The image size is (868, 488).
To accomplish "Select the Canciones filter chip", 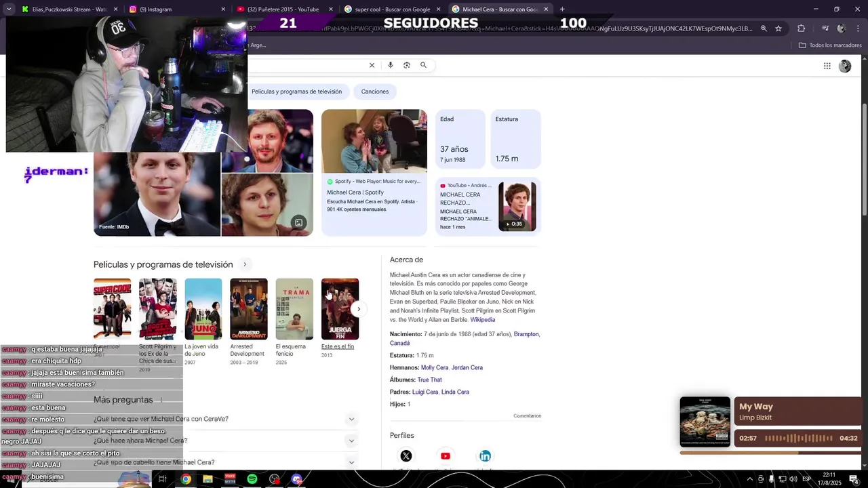I will click(x=375, y=91).
